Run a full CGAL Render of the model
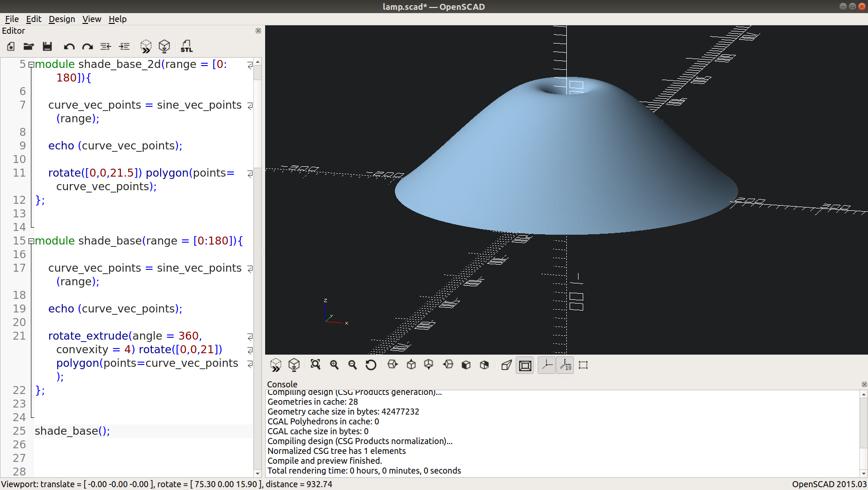868x490 pixels. (x=164, y=46)
